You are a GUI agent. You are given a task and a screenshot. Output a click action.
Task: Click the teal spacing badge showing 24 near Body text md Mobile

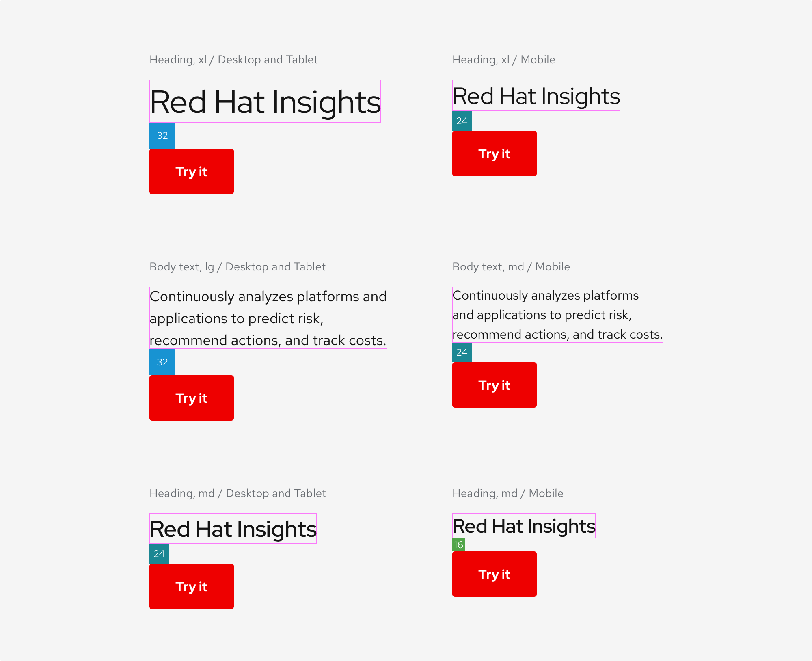click(461, 351)
